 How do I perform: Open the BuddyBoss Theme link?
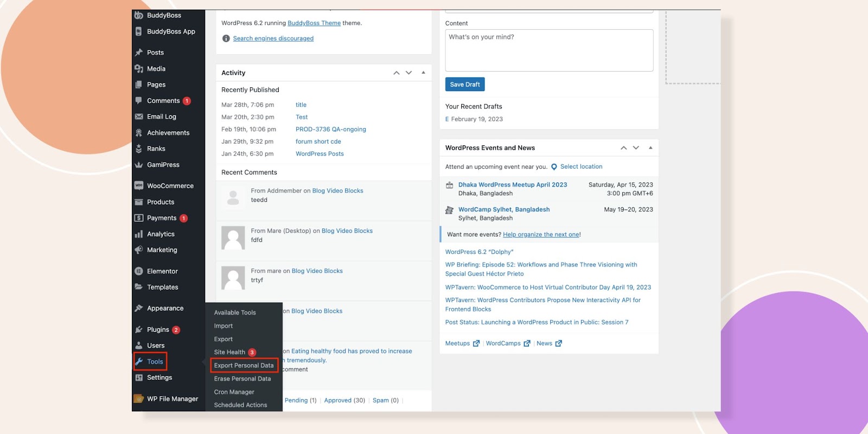(x=314, y=23)
